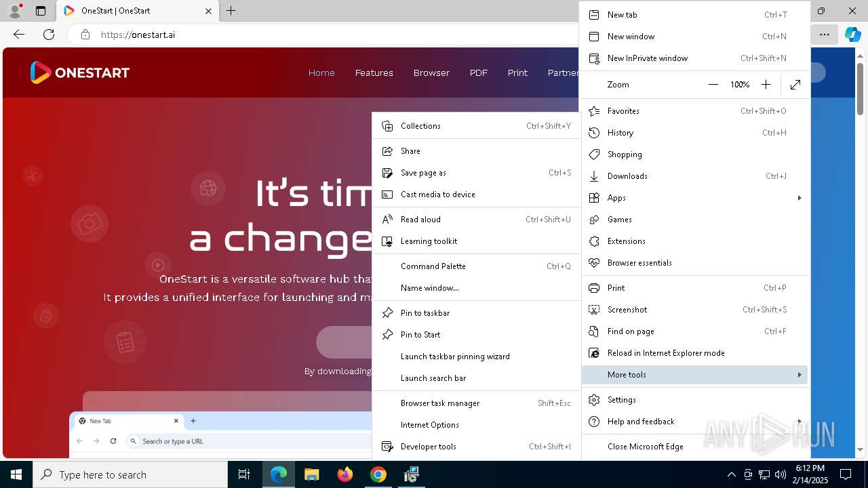Screen dimensions: 868x488
Task: Launch taskbar pinning wizard
Action: pyautogui.click(x=476, y=357)
